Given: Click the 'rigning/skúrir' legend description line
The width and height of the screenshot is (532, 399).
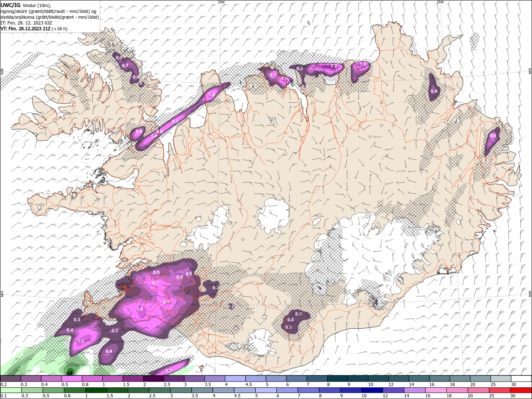Looking at the screenshot, I should pyautogui.click(x=48, y=11).
